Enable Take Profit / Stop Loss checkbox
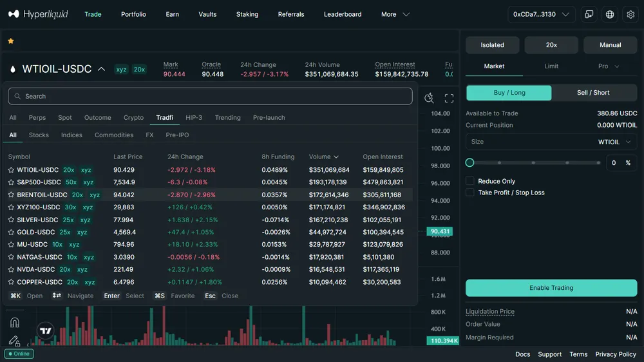The height and width of the screenshot is (362, 644). [470, 193]
